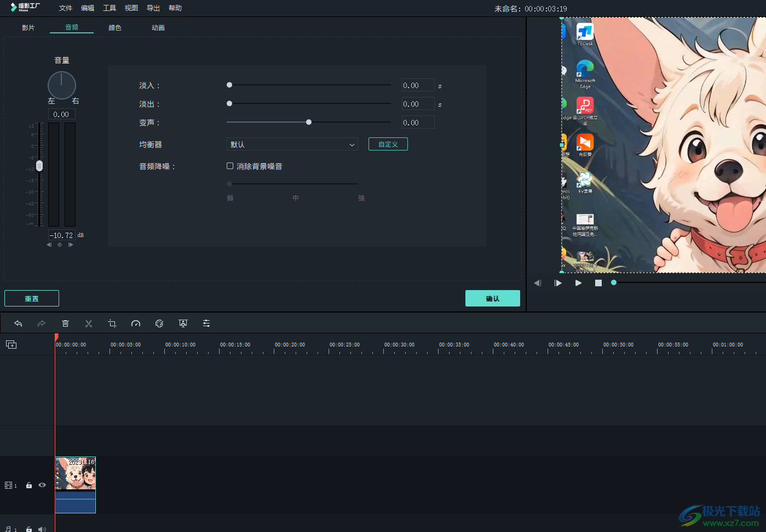
Task: Click the play-from-start control in the preview
Action: (x=558, y=283)
